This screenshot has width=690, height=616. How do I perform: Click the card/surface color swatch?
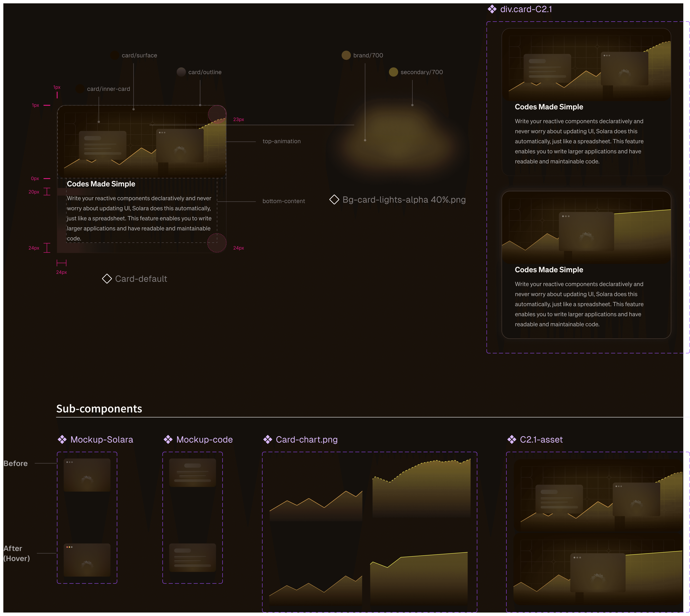pos(115,55)
